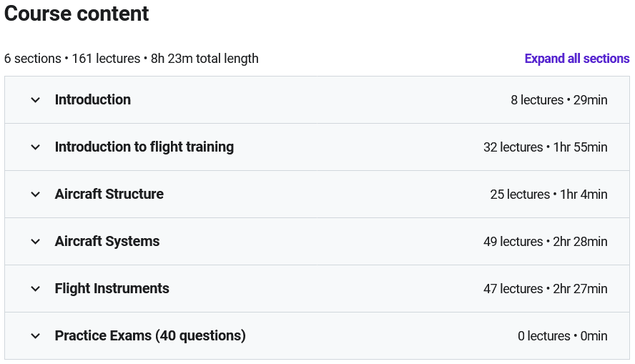Expand the Introduction section title
This screenshot has height=364, width=635.
point(93,100)
